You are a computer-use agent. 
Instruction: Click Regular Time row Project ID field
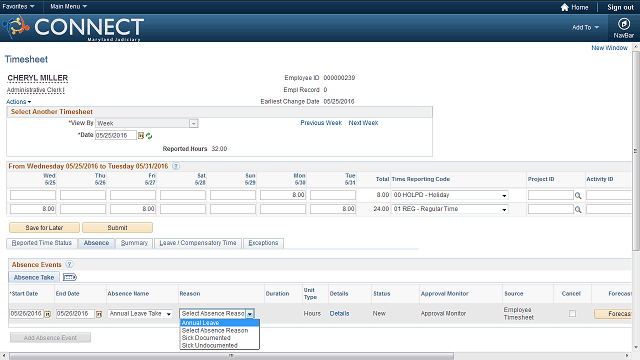coord(551,209)
